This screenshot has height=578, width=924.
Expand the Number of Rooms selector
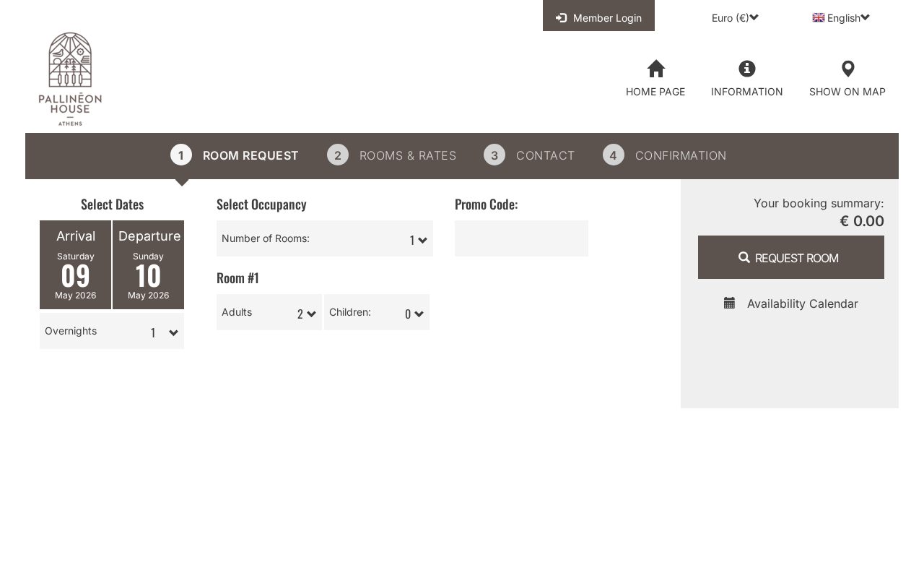(x=325, y=238)
